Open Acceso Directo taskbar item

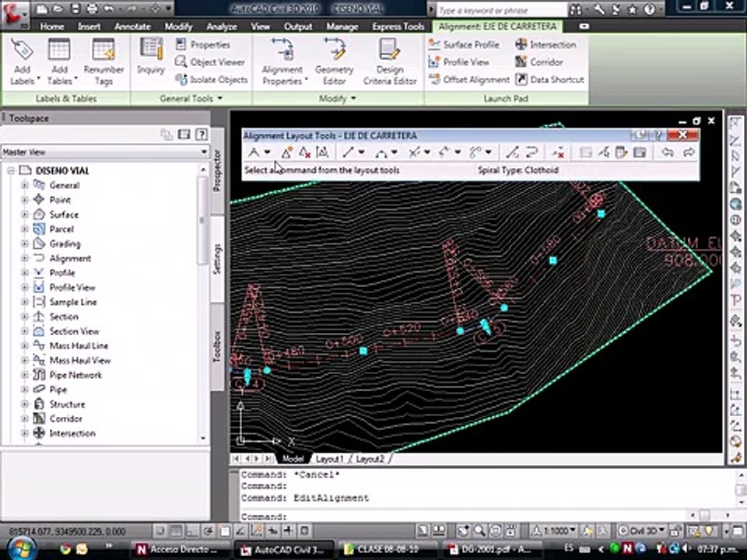(179, 550)
